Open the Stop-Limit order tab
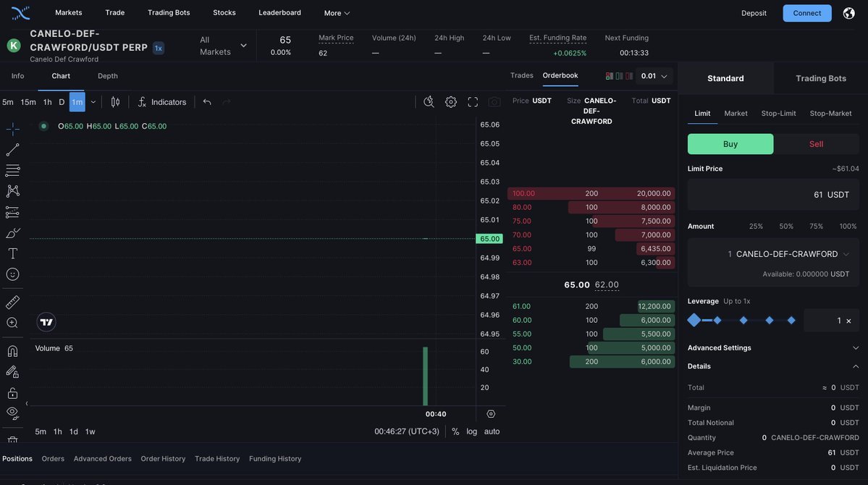868x485 pixels. click(778, 113)
